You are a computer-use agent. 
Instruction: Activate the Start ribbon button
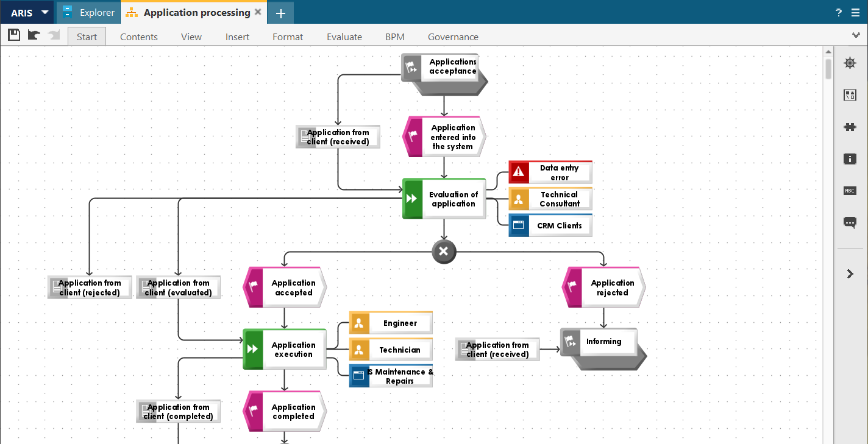click(x=86, y=37)
